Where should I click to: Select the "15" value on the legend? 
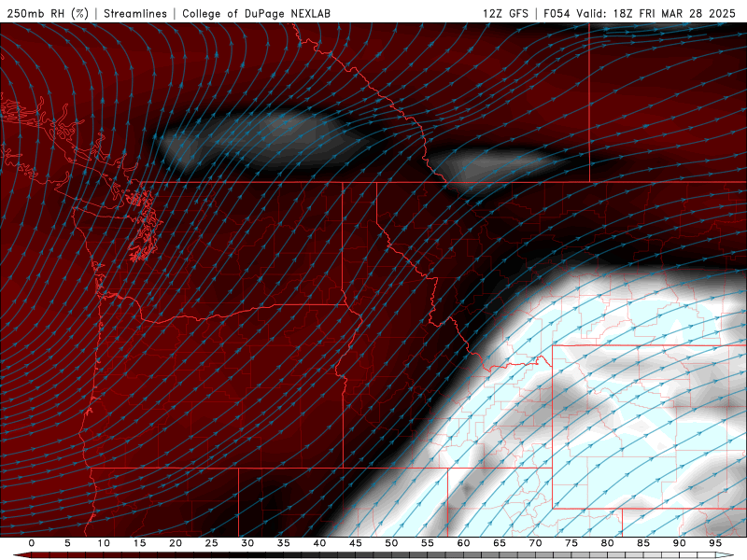coord(139,543)
